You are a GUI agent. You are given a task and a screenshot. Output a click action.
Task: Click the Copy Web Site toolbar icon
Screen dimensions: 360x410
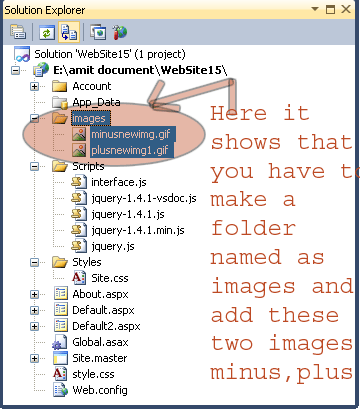pyautogui.click(x=98, y=32)
